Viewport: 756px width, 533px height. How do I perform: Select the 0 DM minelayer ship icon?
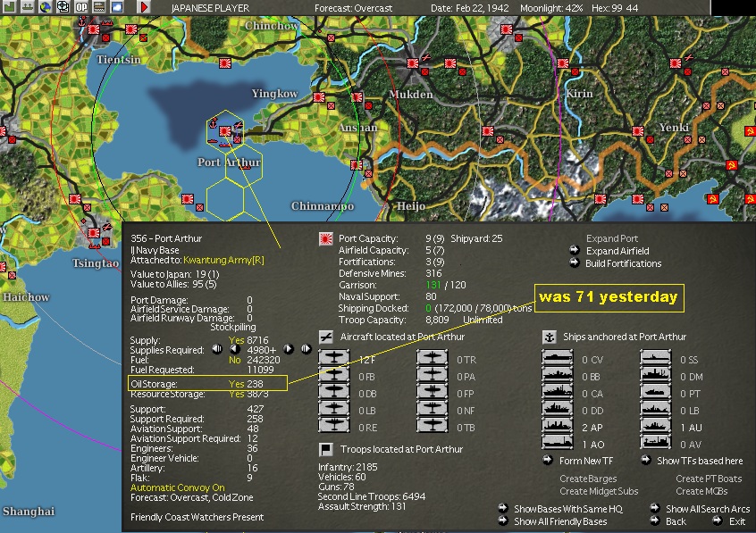(x=656, y=376)
